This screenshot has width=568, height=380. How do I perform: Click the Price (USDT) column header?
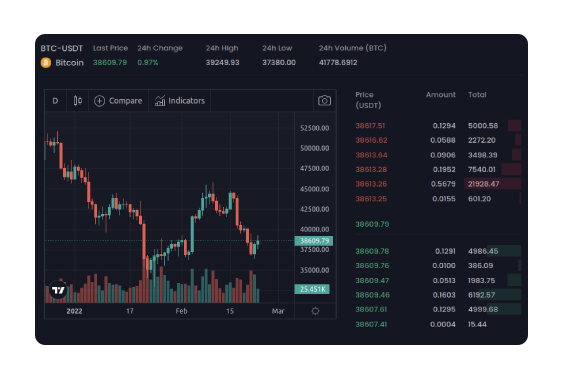(x=368, y=100)
